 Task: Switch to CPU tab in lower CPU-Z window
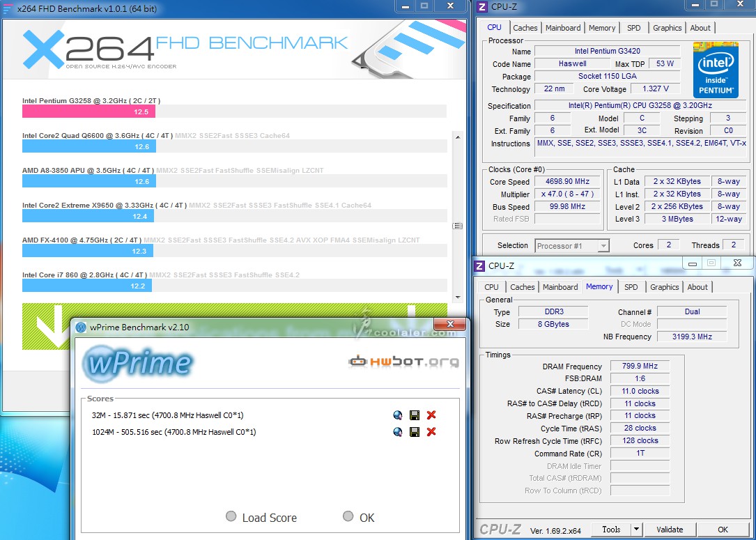(491, 287)
